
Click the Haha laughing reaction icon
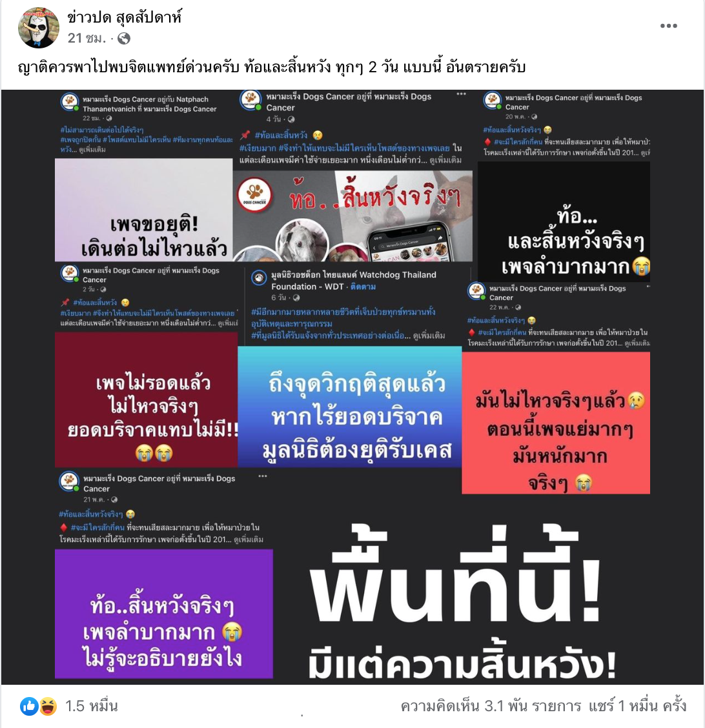click(x=47, y=707)
